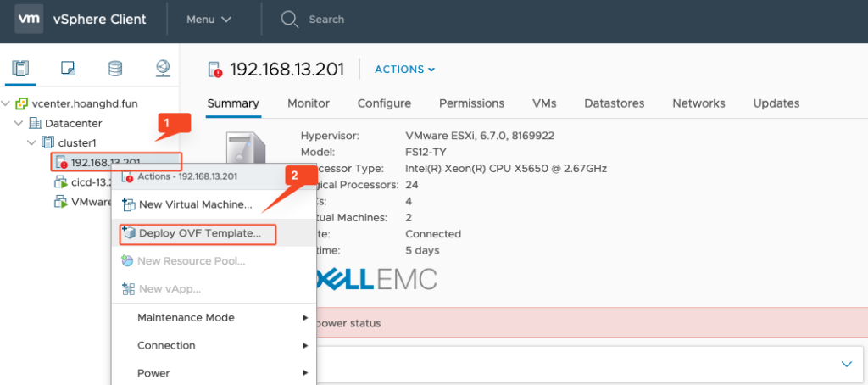This screenshot has width=868, height=385.
Task: Click the Actions - 192.168.13.201 menu header
Action: pos(214,176)
